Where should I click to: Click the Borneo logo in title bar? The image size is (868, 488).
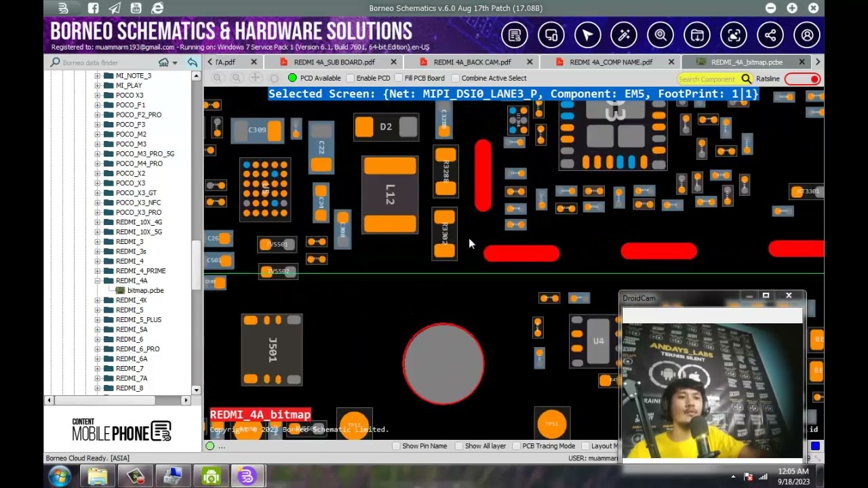(63, 8)
